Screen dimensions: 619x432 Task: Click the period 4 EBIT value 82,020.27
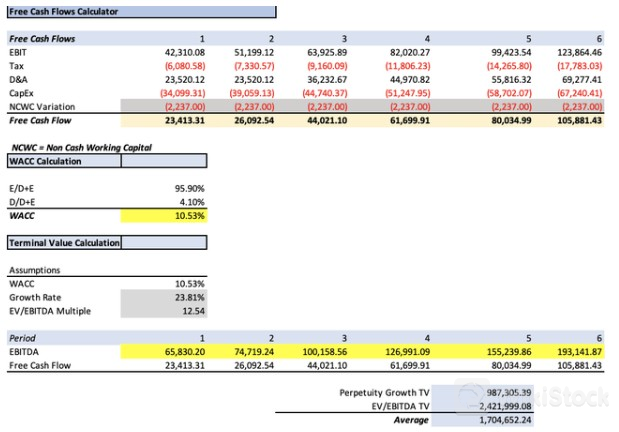coord(405,52)
